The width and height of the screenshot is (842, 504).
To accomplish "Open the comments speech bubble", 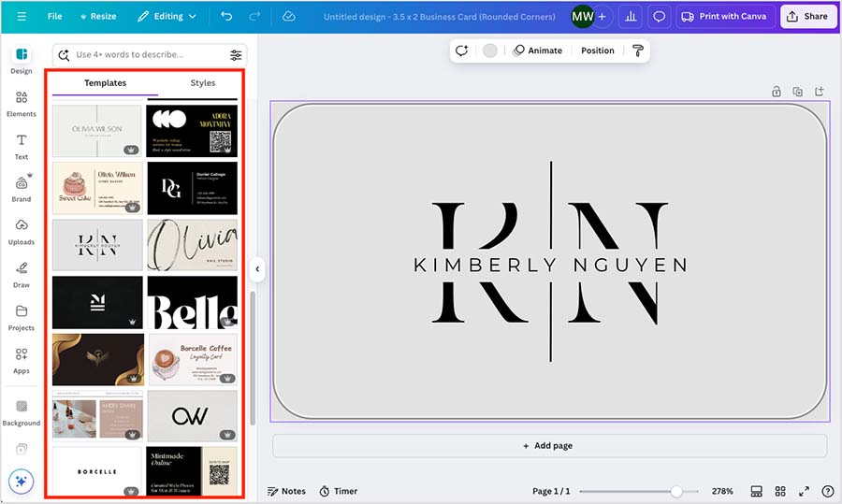I will 659,17.
